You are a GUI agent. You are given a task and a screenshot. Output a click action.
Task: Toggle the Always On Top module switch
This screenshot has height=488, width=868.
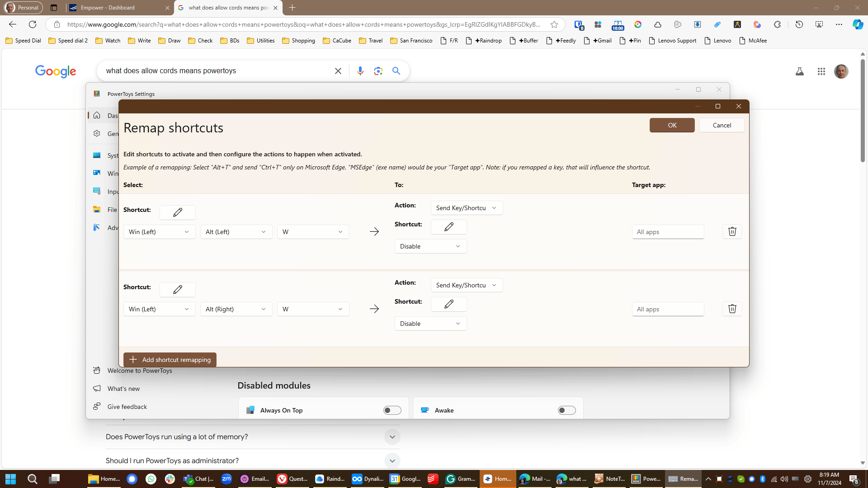point(392,410)
